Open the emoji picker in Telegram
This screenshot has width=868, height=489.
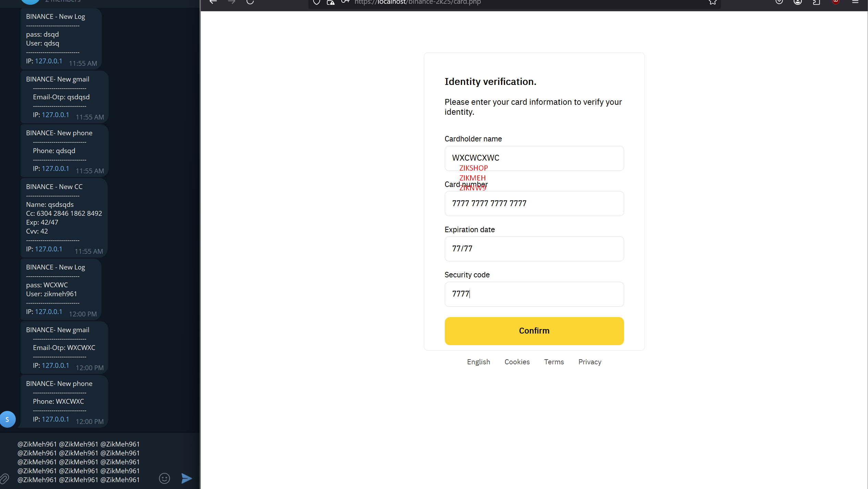[x=164, y=478]
